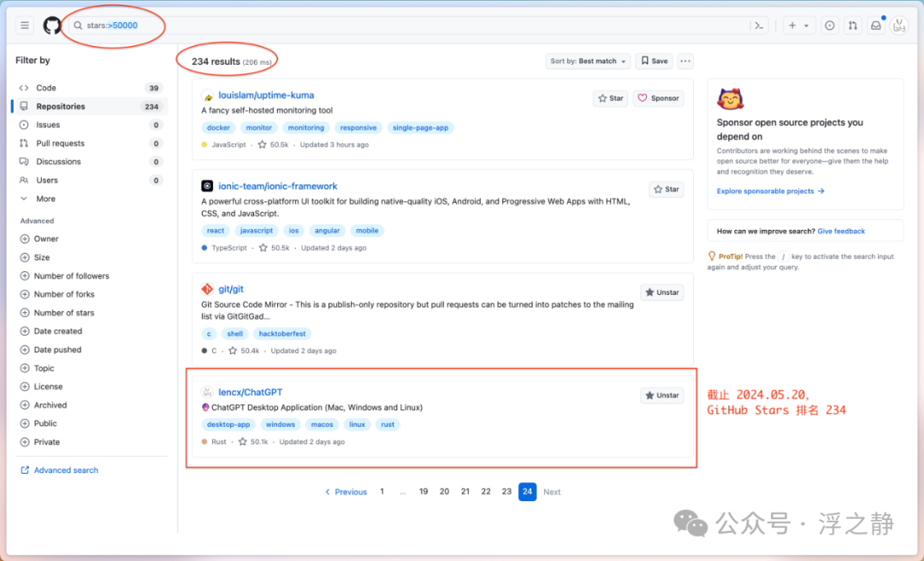Screen dimensions: 924x561
Task: Select the Pull requests filter
Action: 90,143
